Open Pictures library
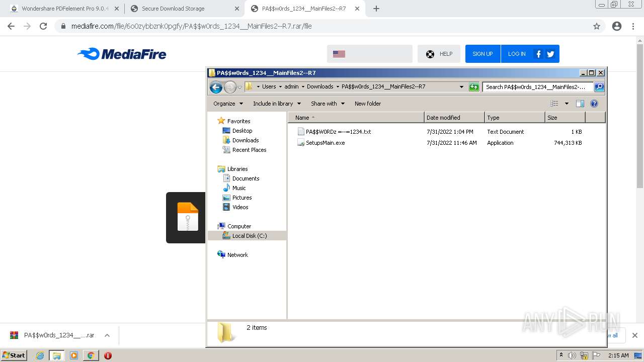The width and height of the screenshot is (644, 362). pyautogui.click(x=237, y=198)
